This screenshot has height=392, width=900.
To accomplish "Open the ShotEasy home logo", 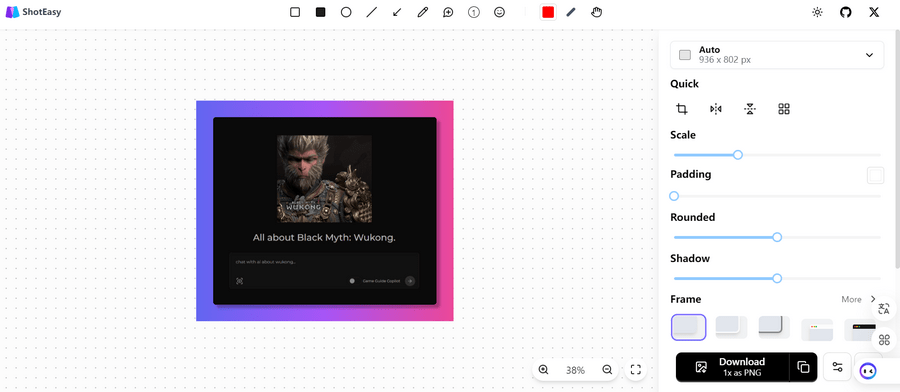I will pyautogui.click(x=33, y=12).
